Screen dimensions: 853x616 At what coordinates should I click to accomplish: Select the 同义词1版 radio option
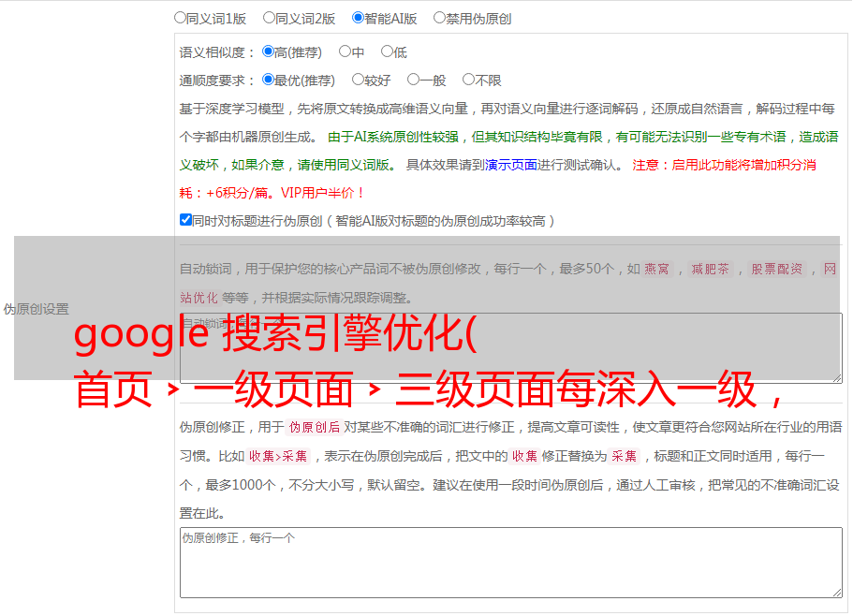[180, 18]
